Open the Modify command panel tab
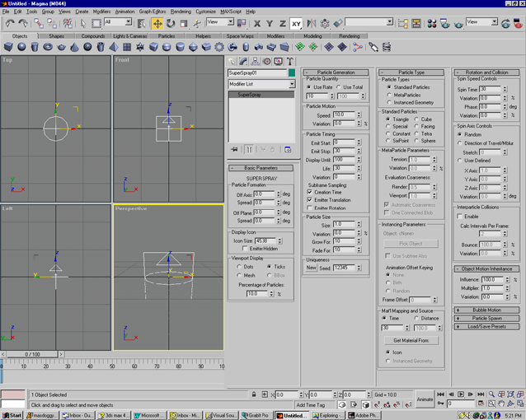This screenshot has height=420, width=526. point(244,62)
